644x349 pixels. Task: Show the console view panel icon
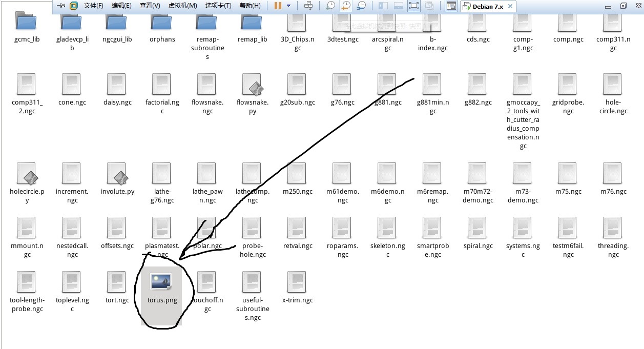(452, 6)
